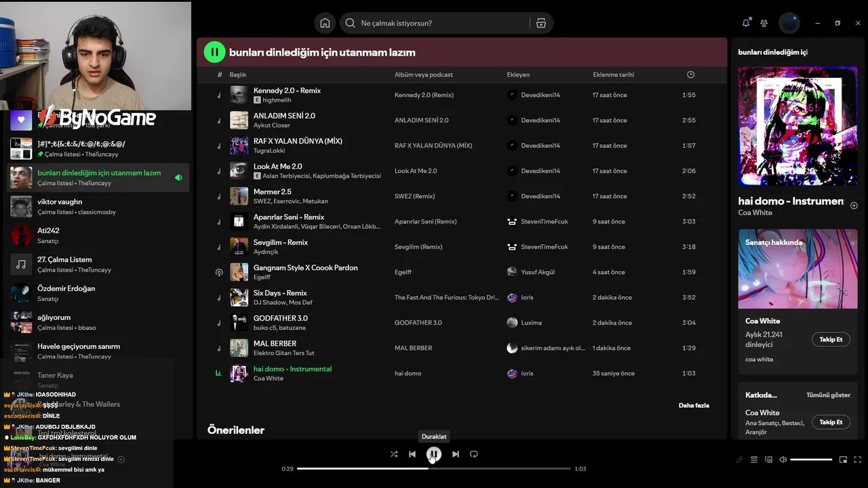Select Gangnam Style X Coook Pardon
This screenshot has width=868, height=488.
306,268
